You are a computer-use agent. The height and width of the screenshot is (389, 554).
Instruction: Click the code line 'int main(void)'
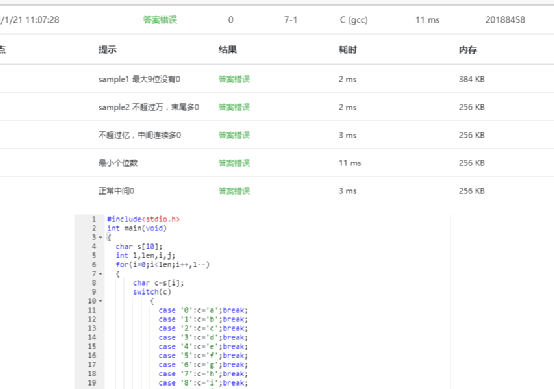137,228
